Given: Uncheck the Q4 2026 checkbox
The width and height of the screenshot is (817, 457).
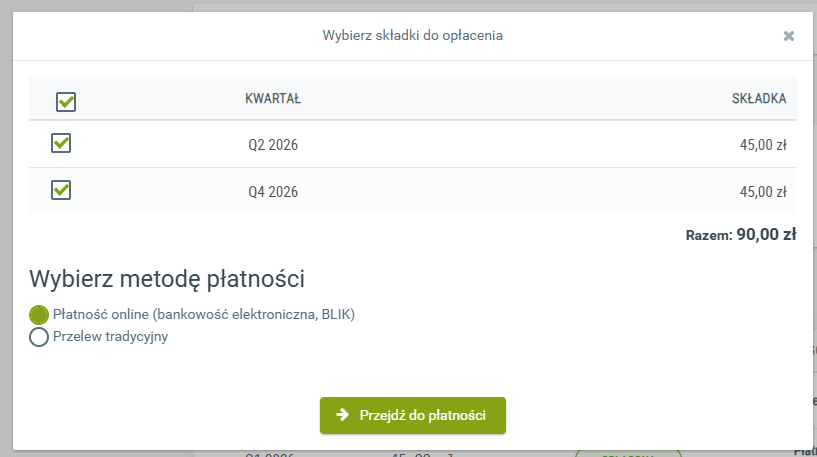Looking at the screenshot, I should (61, 190).
